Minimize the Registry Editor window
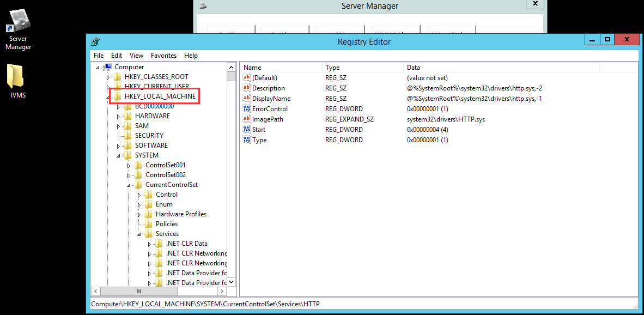This screenshot has width=644, height=315. [592, 39]
